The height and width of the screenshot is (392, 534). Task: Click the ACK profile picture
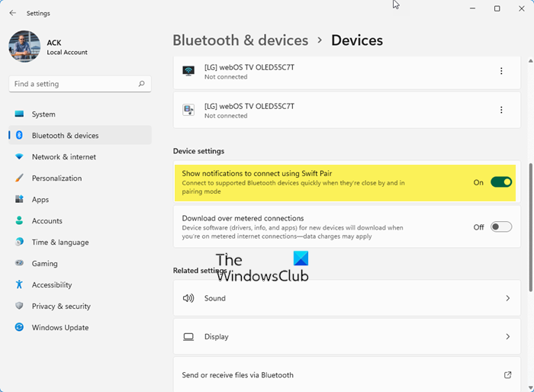(24, 47)
